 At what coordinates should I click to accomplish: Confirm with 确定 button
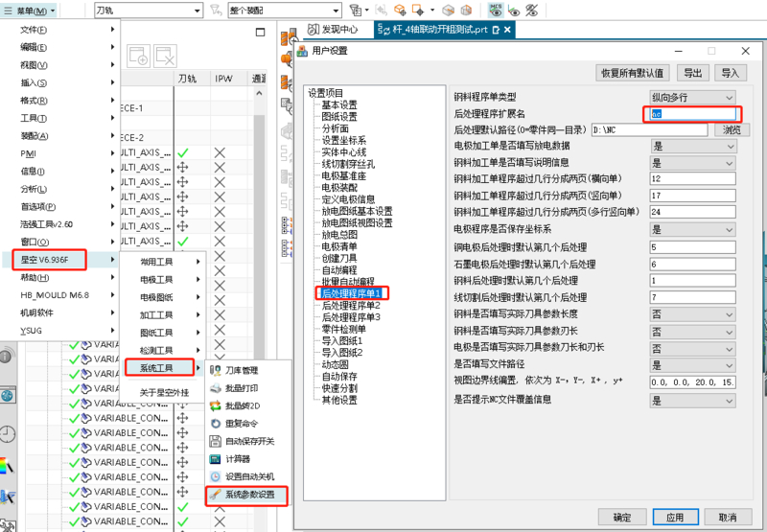621,518
